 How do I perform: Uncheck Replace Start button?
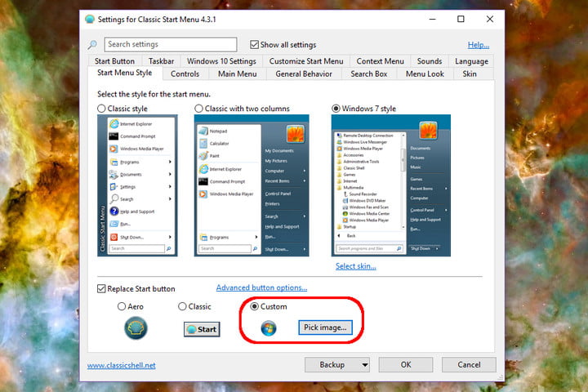pyautogui.click(x=101, y=288)
